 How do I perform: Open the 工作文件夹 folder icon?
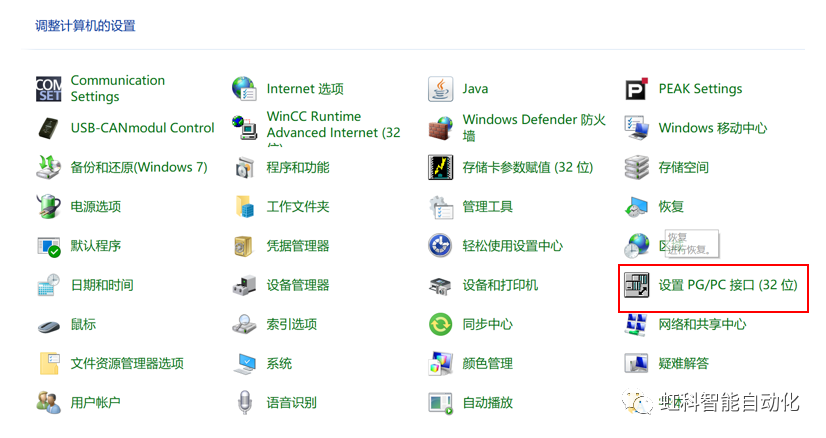pyautogui.click(x=244, y=206)
